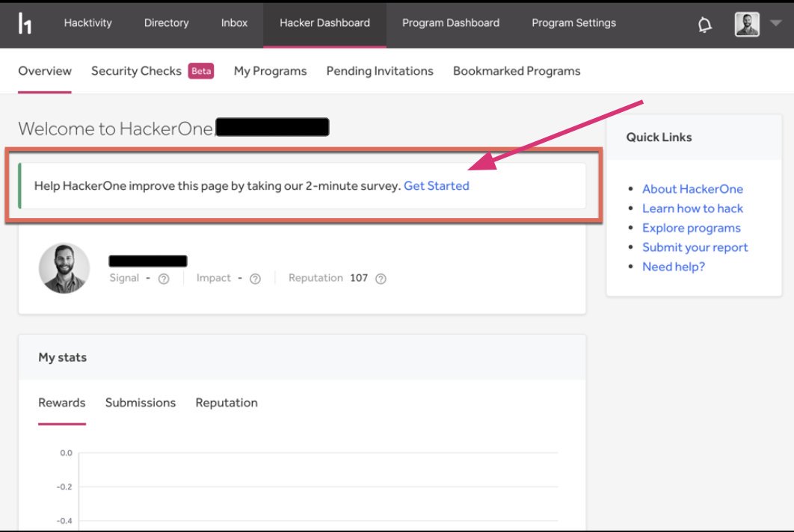Open the Bookmarked Programs tab

tap(517, 71)
